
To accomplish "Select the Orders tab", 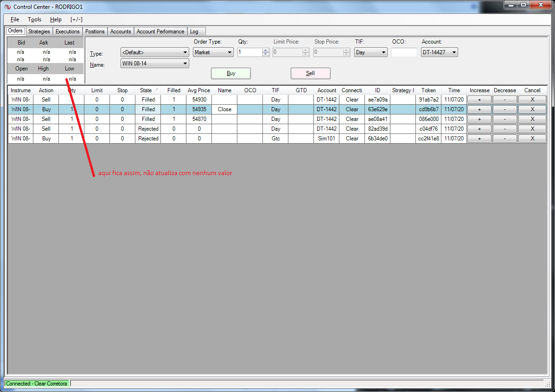I will tap(15, 31).
